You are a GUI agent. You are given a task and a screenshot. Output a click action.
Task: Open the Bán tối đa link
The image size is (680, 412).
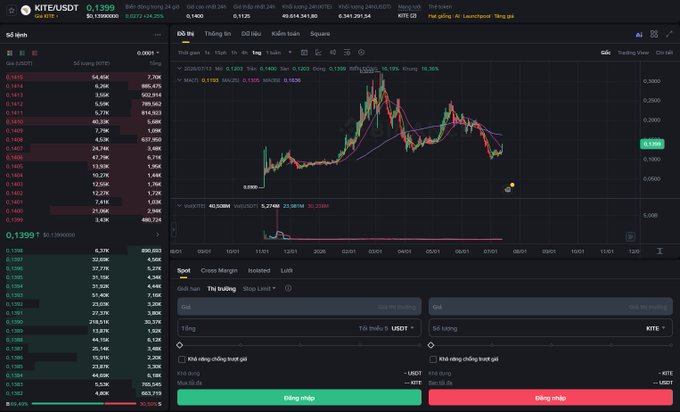tap(441, 383)
